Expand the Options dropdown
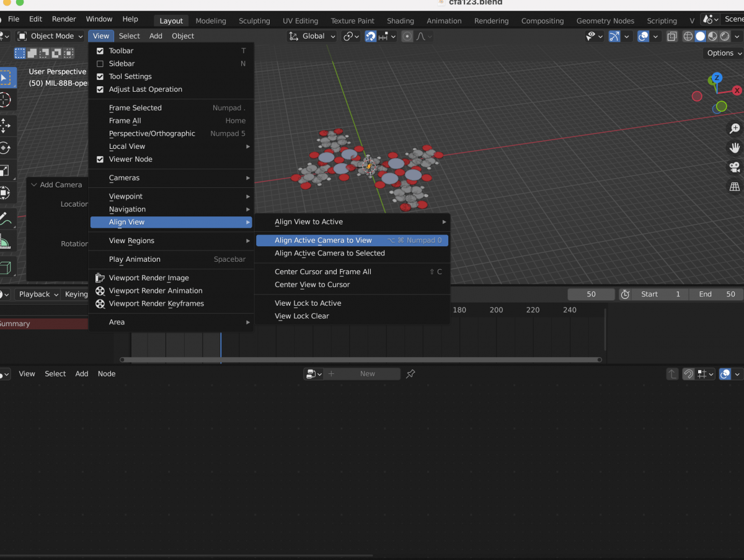The image size is (744, 560). click(724, 53)
